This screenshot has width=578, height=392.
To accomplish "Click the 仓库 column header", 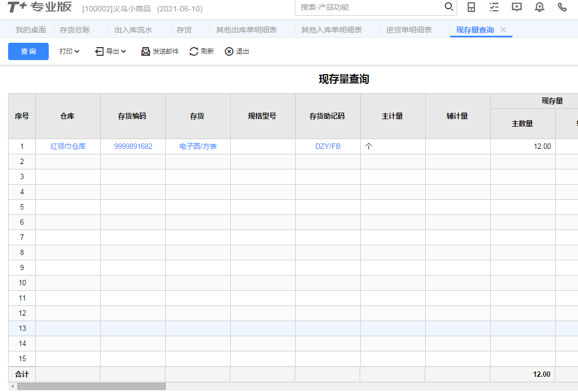I will 68,116.
